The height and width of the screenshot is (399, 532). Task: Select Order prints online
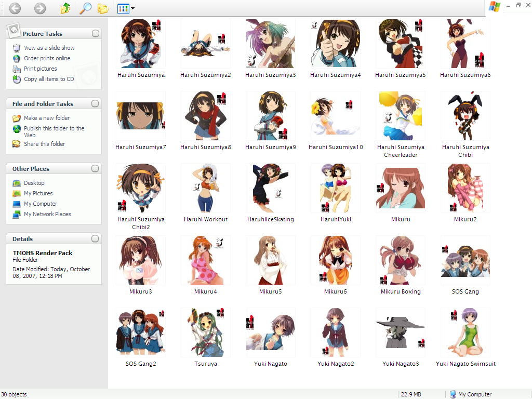point(47,58)
